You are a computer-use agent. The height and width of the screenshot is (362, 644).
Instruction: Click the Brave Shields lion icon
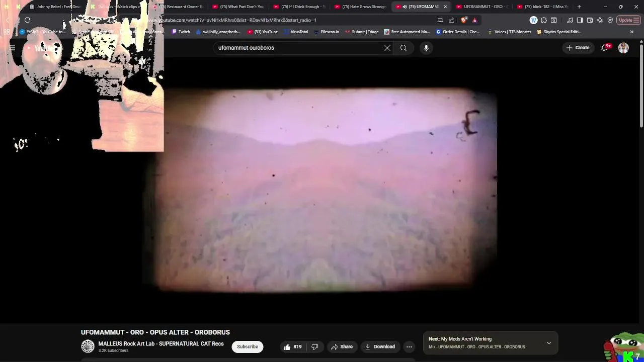[464, 20]
